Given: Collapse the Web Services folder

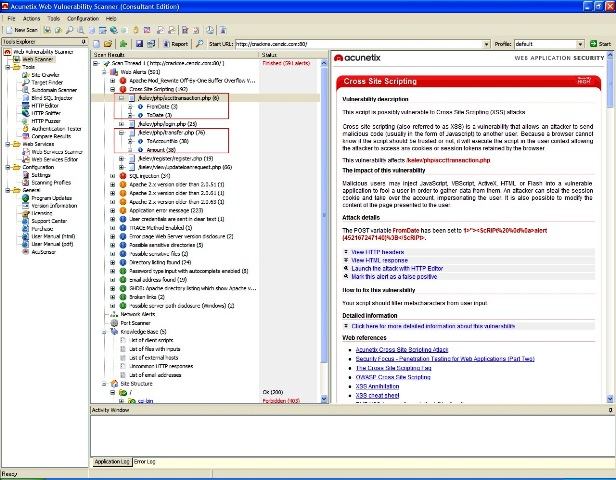Looking at the screenshot, I should click(7, 144).
